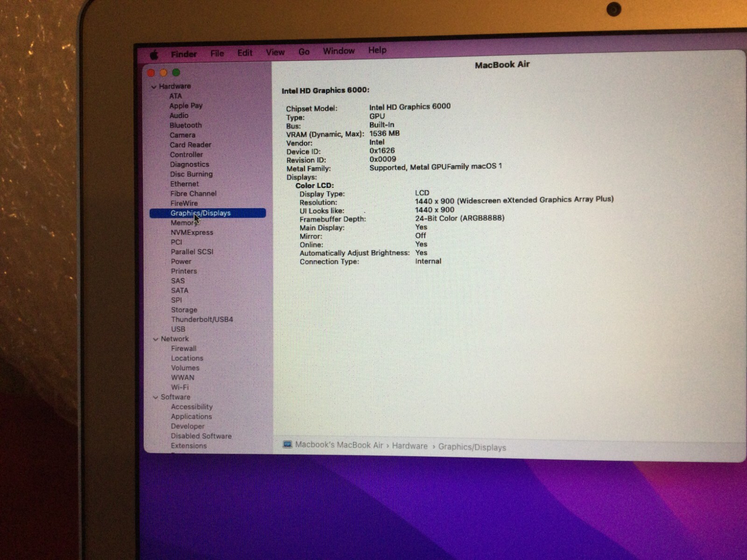Viewport: 747px width, 560px height.
Task: Select Thunderbolt/USB4 in the sidebar
Action: 202,320
